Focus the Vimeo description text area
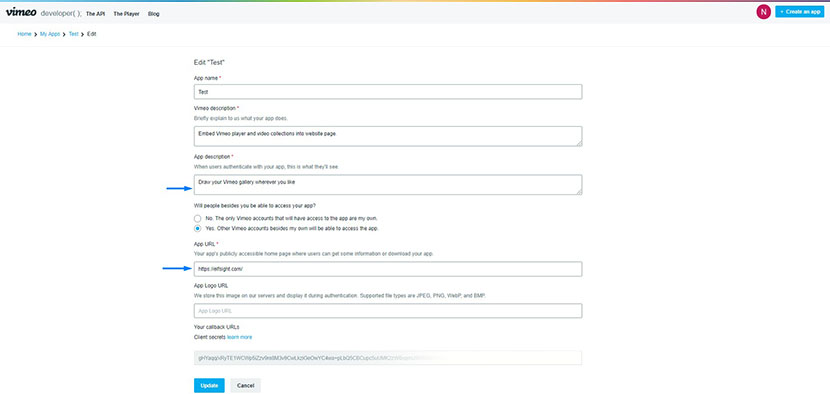 pyautogui.click(x=388, y=136)
